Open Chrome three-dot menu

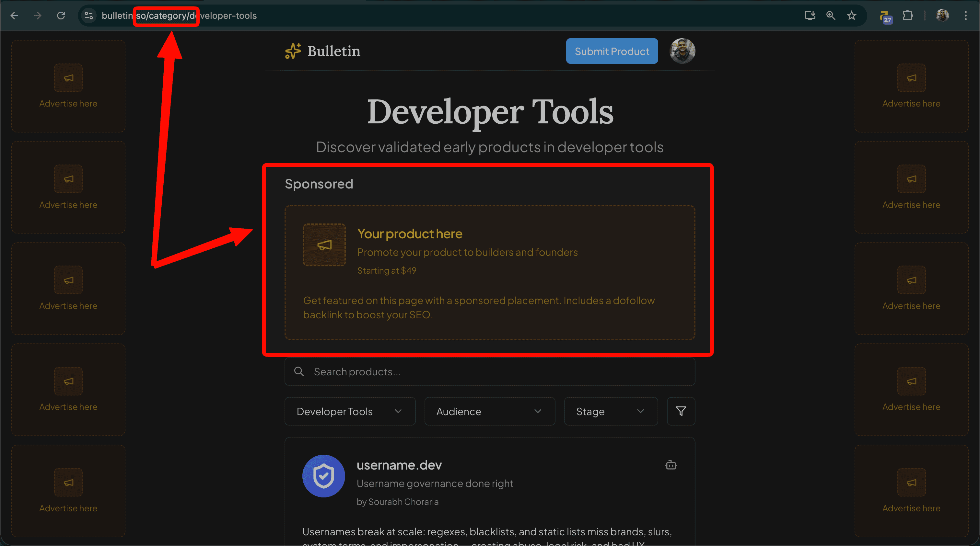pos(965,16)
